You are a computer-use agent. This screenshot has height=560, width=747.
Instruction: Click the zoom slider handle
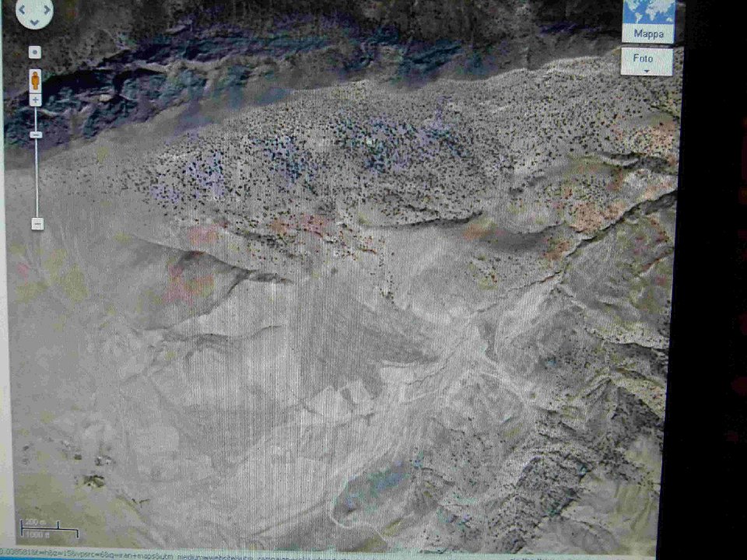[x=37, y=135]
